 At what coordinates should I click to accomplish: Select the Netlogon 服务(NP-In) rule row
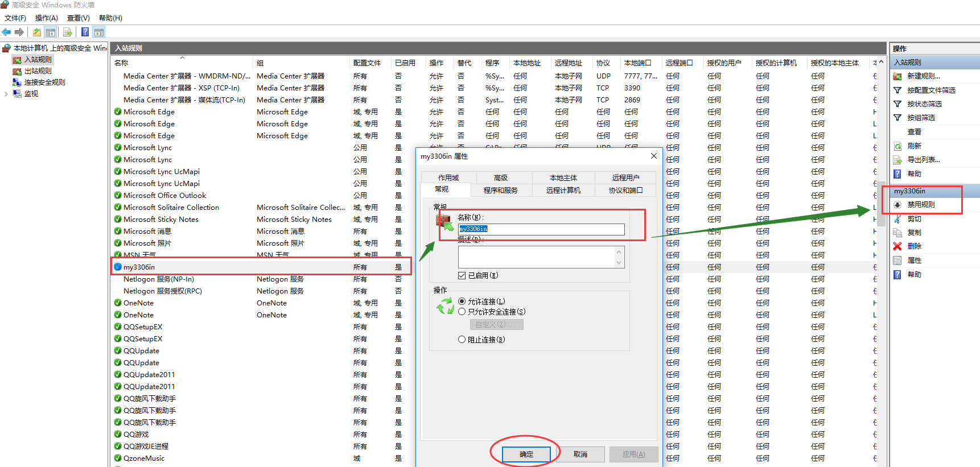[x=262, y=279]
